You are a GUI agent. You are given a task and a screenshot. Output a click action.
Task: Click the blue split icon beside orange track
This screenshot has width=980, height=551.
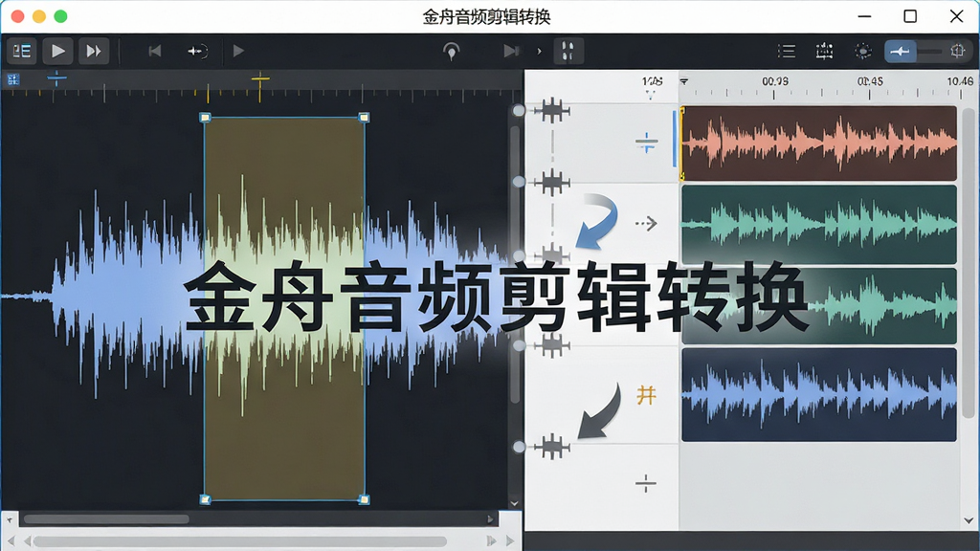pyautogui.click(x=646, y=143)
